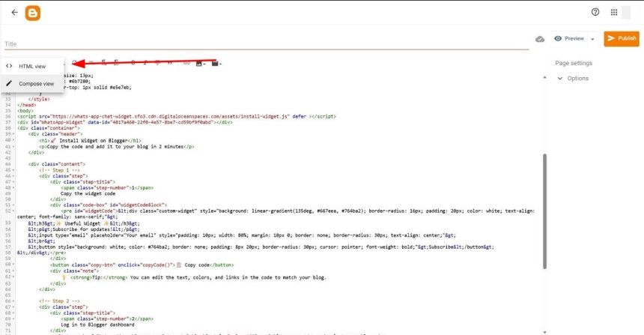Click the email input placeholder line

241,235
